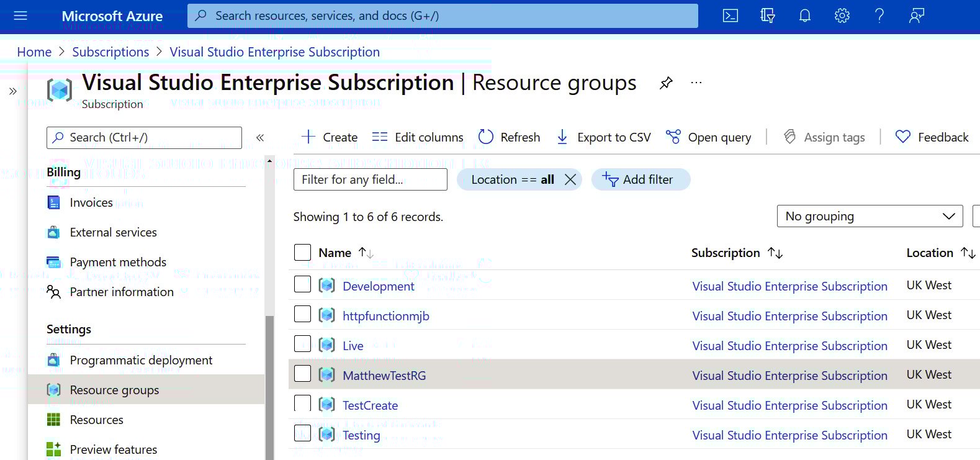This screenshot has width=980, height=460.
Task: Open portal settings gear
Action: [x=842, y=16]
